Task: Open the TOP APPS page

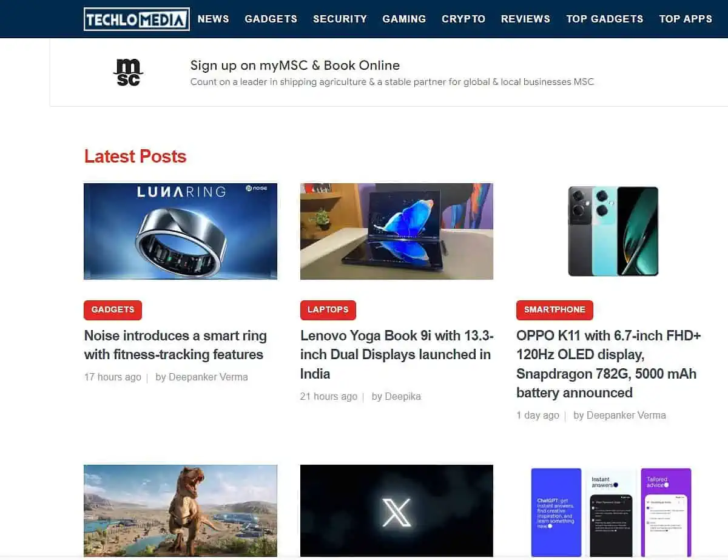Action: [x=686, y=19]
